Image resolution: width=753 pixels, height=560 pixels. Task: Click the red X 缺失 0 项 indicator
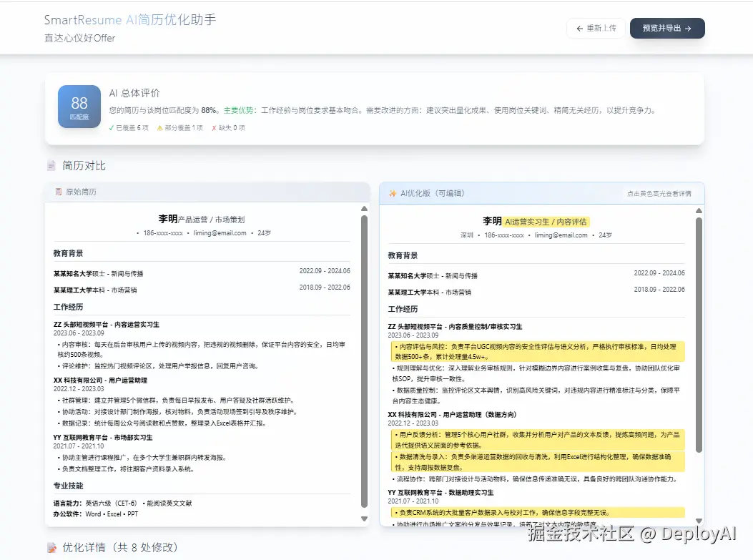point(228,128)
